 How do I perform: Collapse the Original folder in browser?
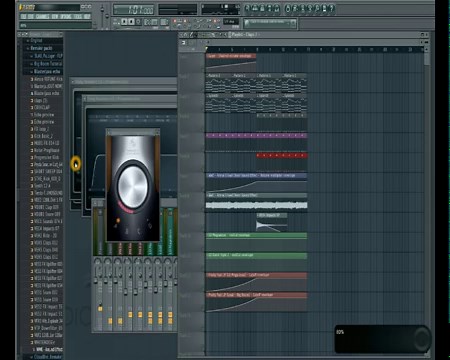[x=35, y=41]
